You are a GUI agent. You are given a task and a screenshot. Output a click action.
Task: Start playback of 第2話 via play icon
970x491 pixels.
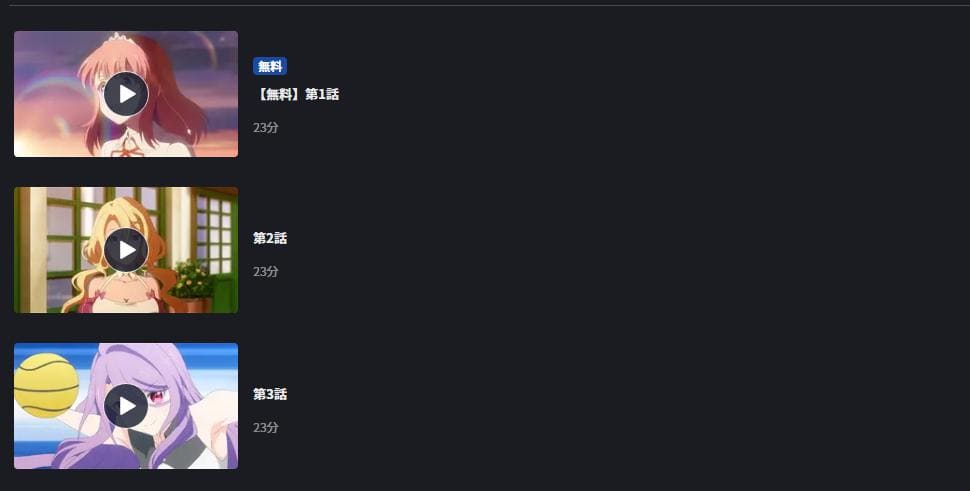click(x=126, y=250)
